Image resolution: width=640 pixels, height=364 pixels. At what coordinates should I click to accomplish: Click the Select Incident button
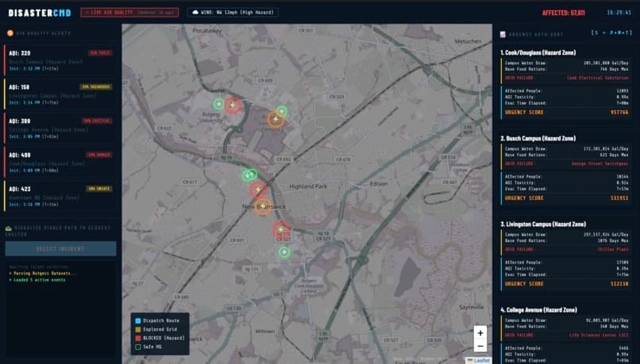61,249
